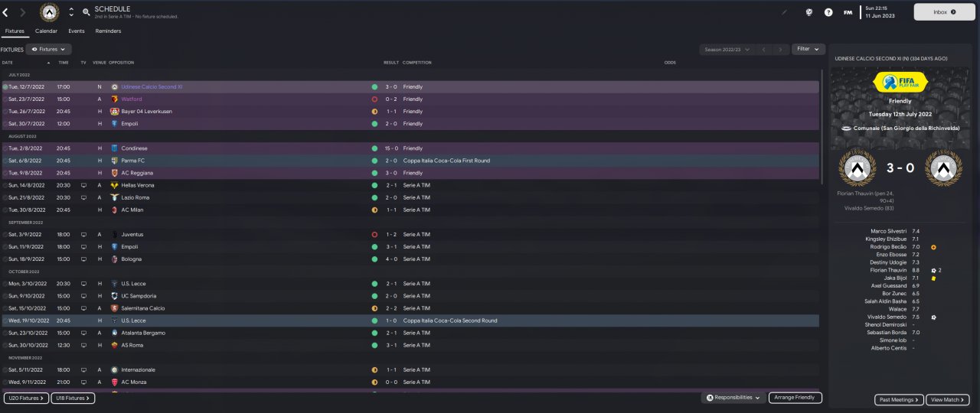
Task: Go back using the left arrow
Action: point(5,12)
